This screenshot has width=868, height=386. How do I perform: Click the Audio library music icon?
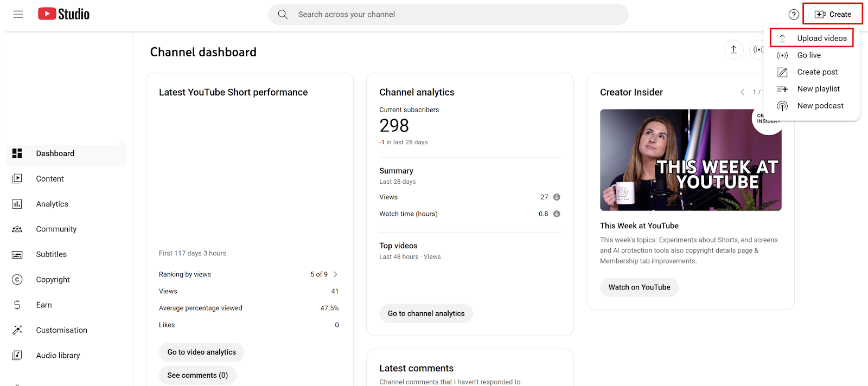tap(17, 356)
